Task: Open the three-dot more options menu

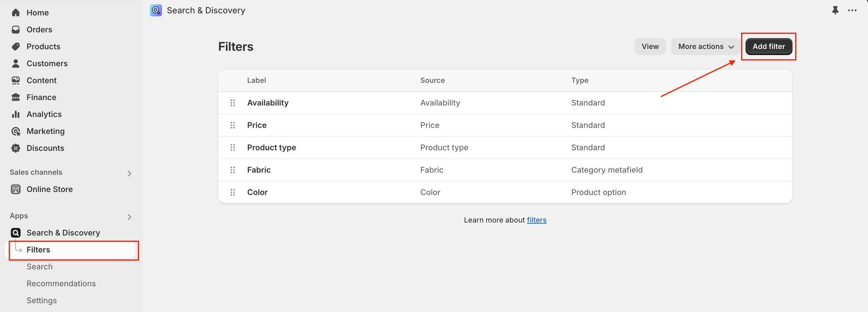Action: 852,11
